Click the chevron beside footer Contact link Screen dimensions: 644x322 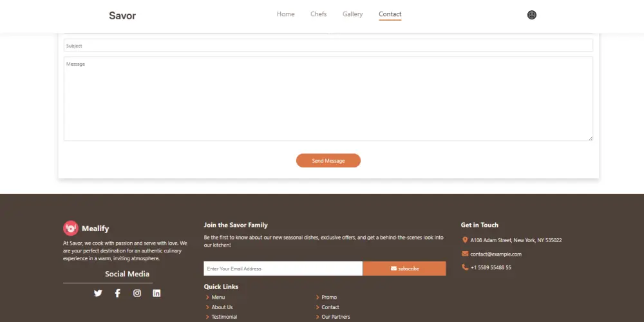[317, 307]
